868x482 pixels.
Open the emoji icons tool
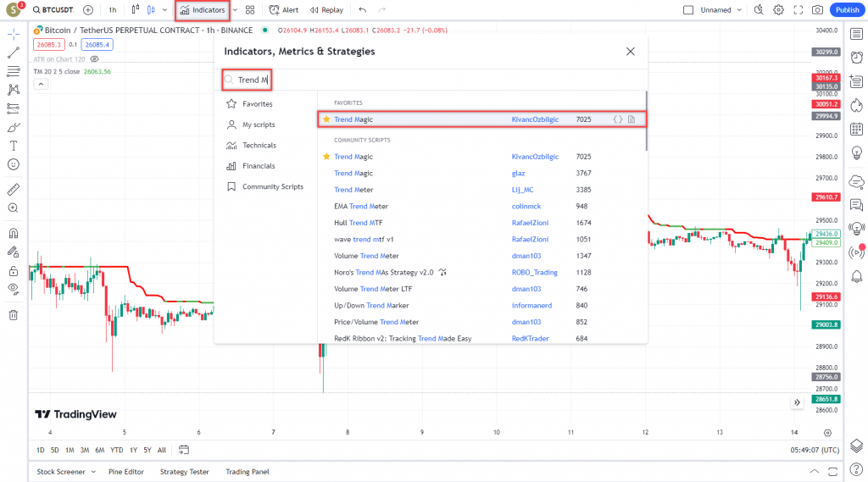[14, 164]
